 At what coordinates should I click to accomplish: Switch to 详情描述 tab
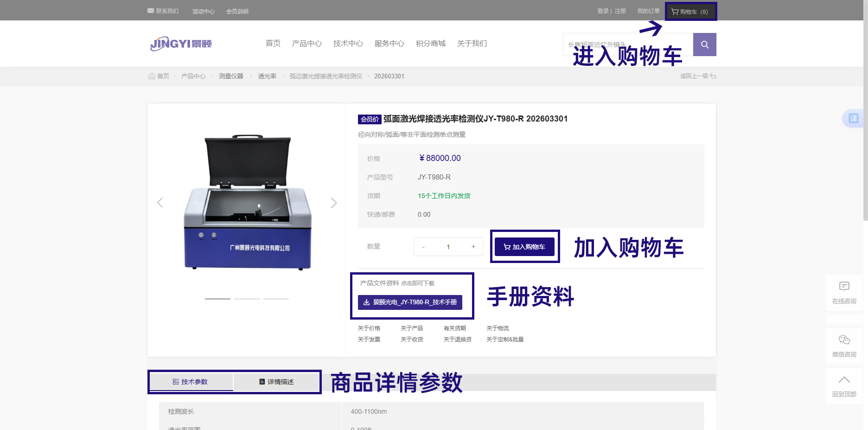coord(276,382)
